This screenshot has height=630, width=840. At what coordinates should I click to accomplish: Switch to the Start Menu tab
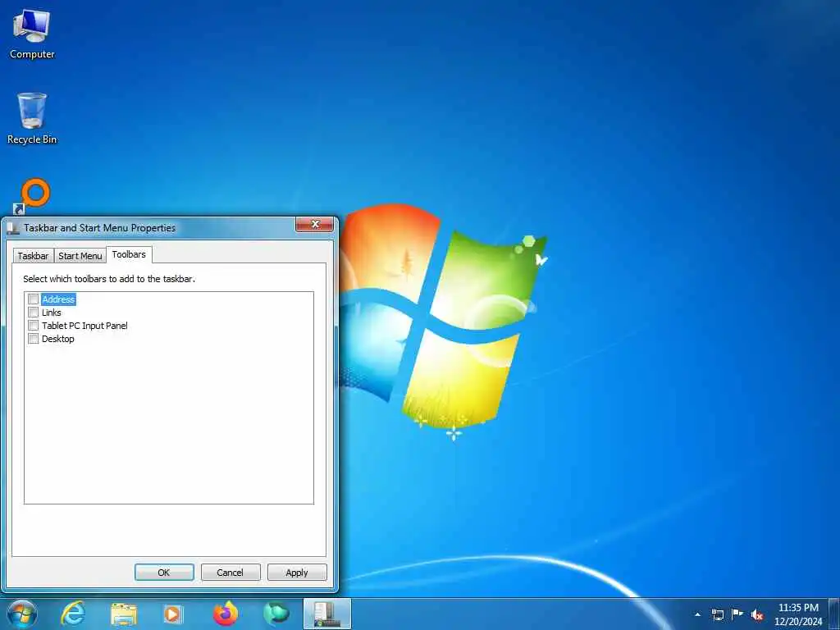click(x=80, y=256)
